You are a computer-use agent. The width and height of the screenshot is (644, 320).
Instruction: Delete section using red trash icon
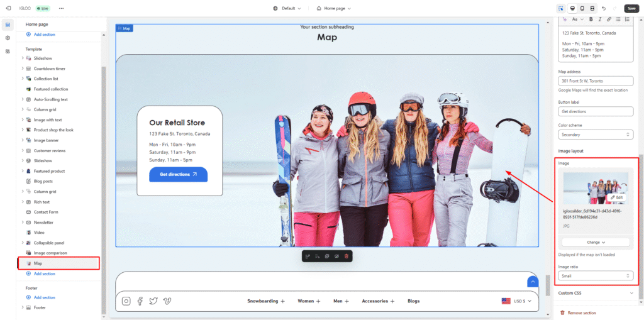pyautogui.click(x=346, y=257)
